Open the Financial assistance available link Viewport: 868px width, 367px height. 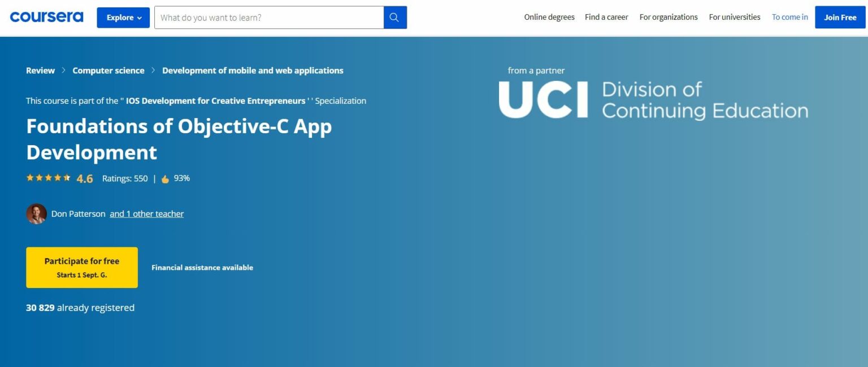point(202,268)
